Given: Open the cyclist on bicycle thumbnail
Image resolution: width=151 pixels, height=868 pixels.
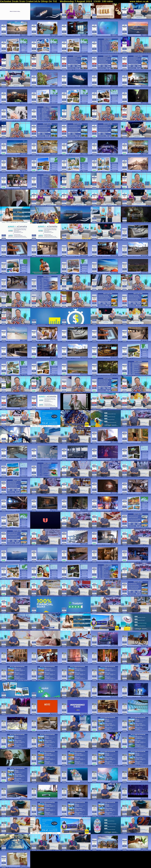Looking at the screenshot, I should [136, 639].
